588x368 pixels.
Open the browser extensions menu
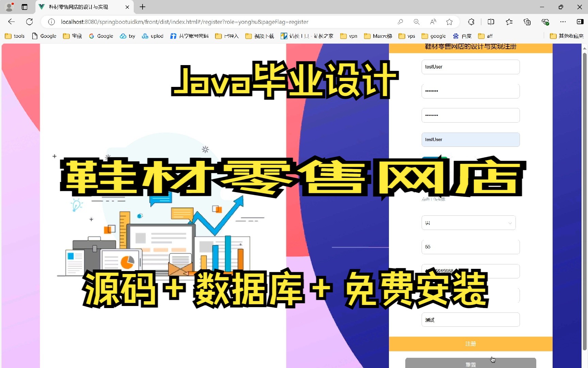pos(471,22)
